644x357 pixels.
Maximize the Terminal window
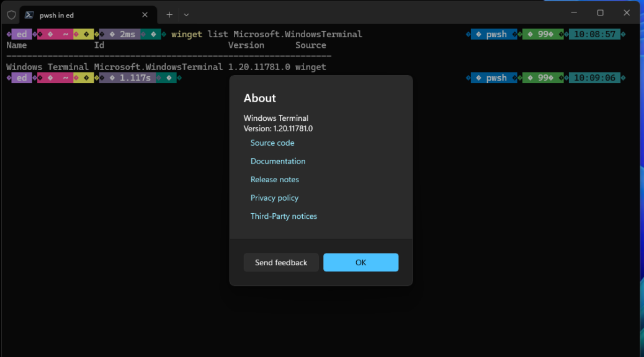tap(600, 13)
